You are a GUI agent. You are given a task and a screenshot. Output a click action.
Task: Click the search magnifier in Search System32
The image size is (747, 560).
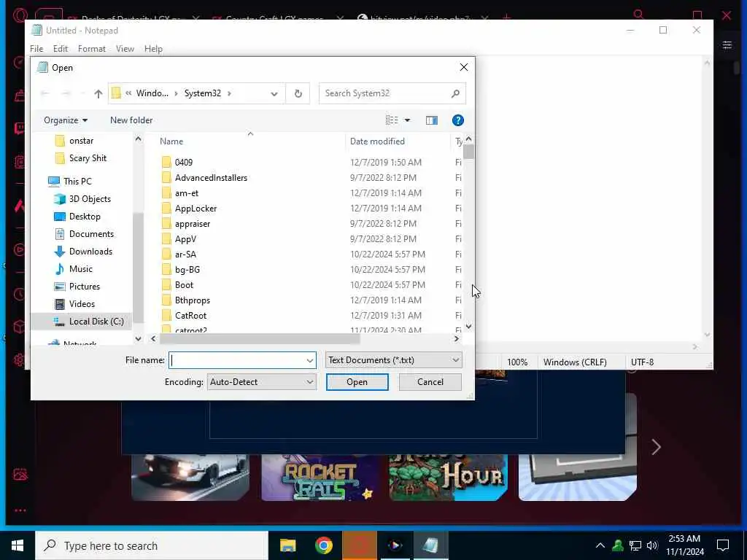point(455,93)
